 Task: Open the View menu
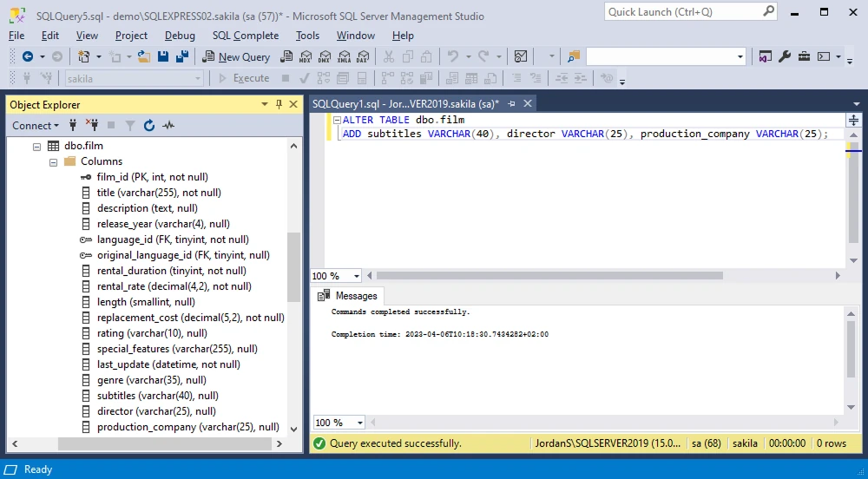click(x=87, y=36)
